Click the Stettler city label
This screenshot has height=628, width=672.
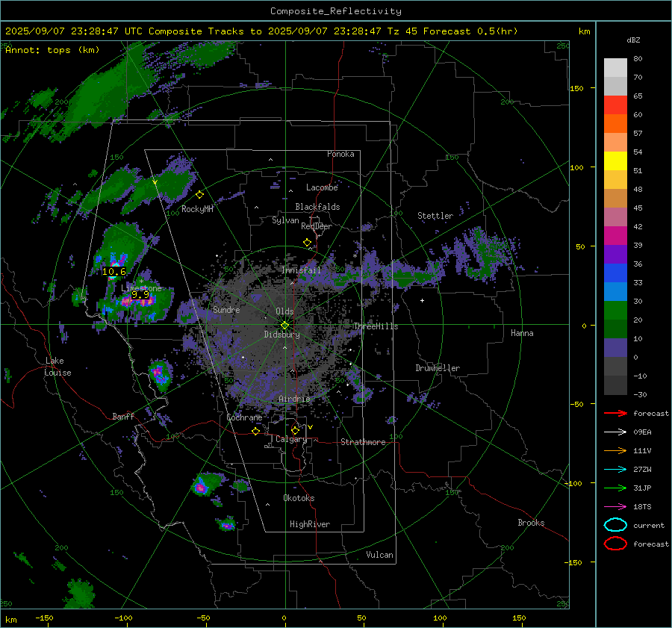point(435,216)
